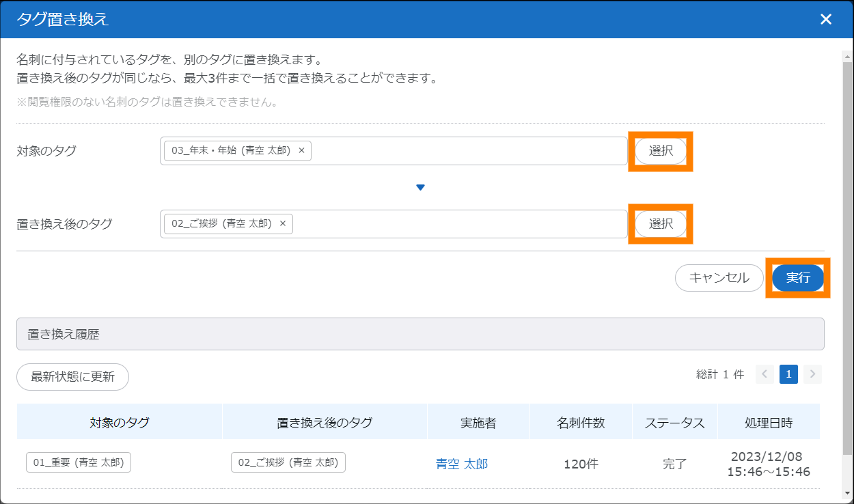This screenshot has width=854, height=504.
Task: Click the 02_ご挨拶 tag in history row
Action: click(288, 462)
